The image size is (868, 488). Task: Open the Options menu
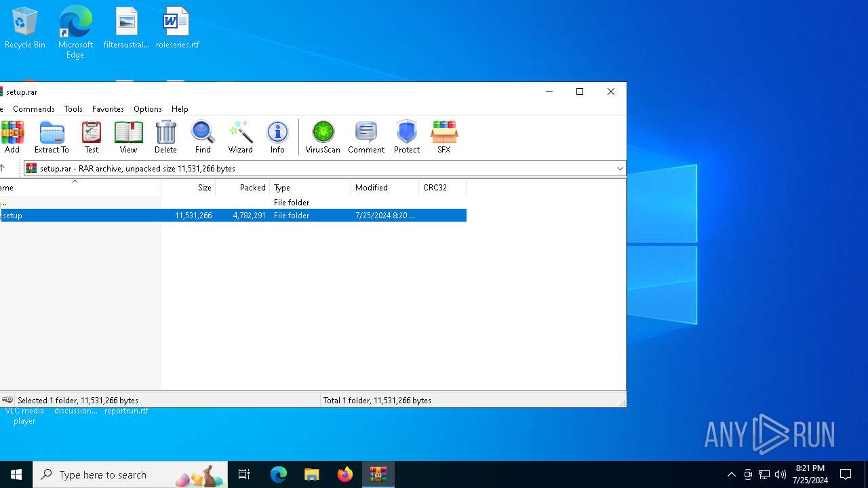coord(148,109)
